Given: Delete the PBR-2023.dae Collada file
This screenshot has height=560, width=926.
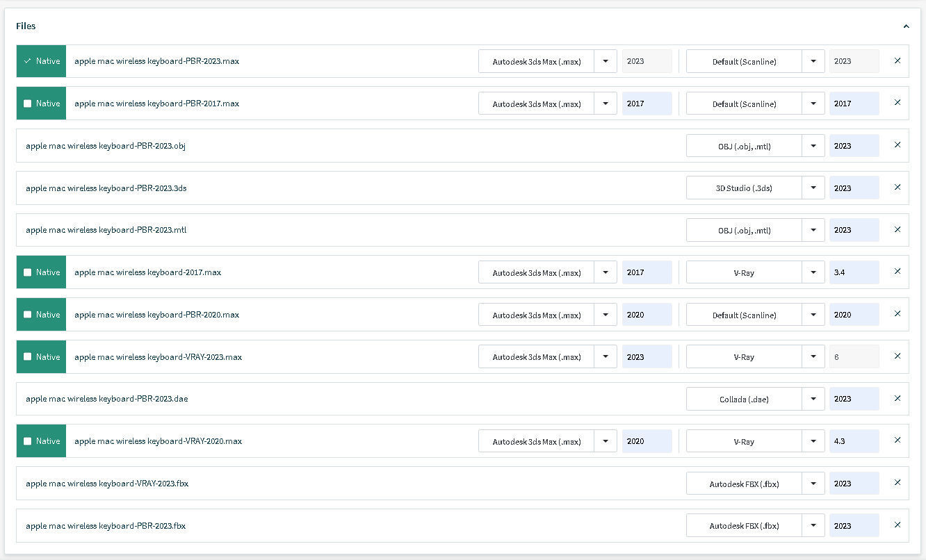Looking at the screenshot, I should click(897, 399).
